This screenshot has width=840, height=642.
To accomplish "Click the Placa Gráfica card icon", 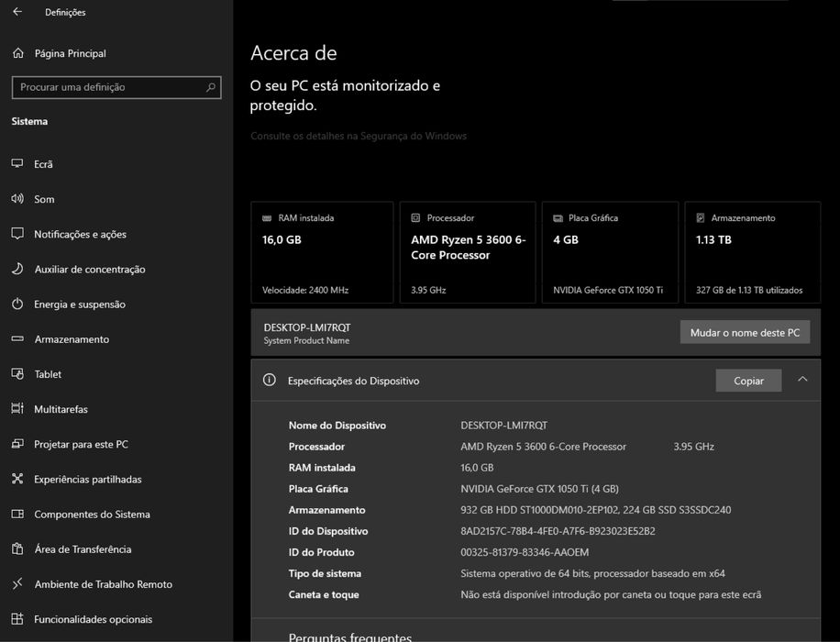I will (x=558, y=218).
